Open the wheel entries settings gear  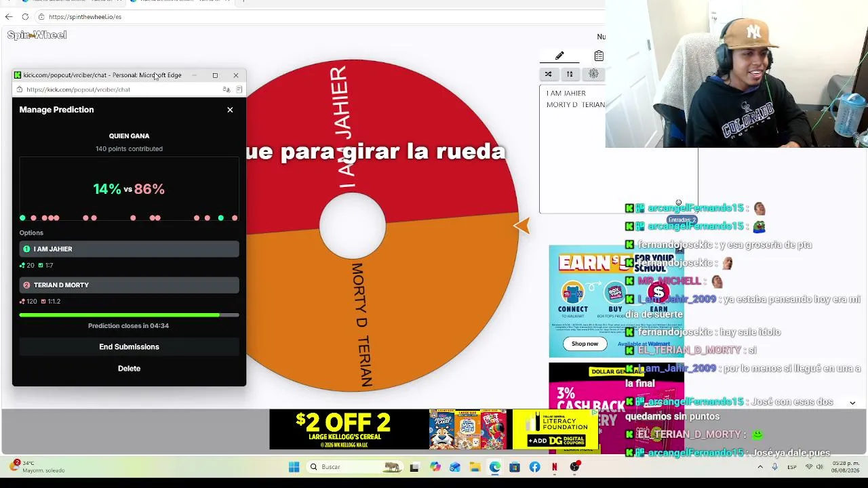click(x=593, y=74)
